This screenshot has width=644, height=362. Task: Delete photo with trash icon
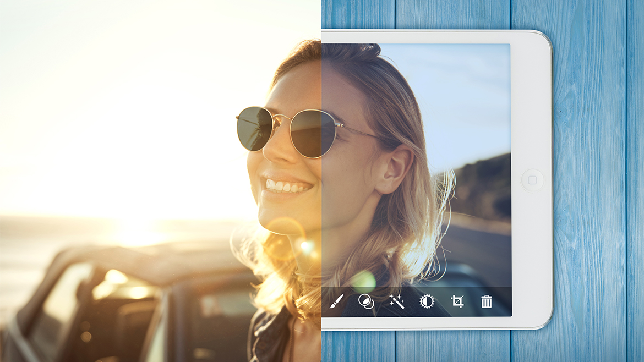click(x=487, y=301)
